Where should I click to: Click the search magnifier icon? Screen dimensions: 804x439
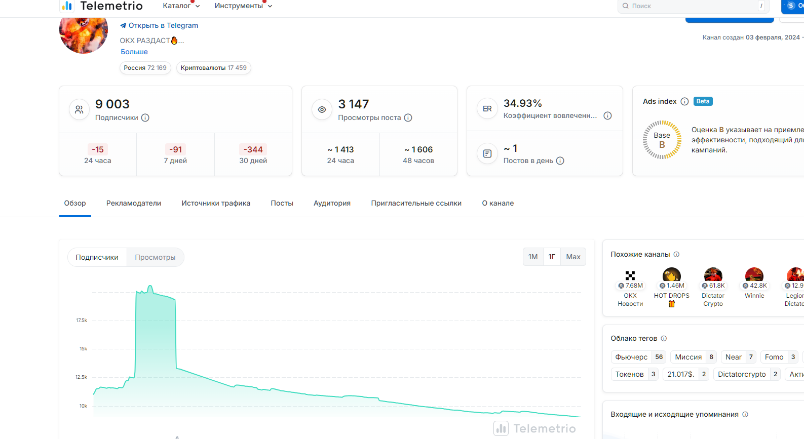626,6
